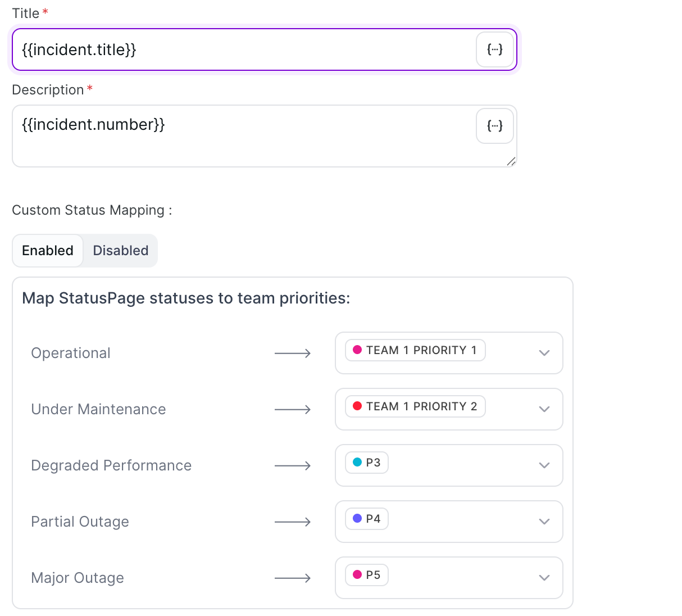Expand the Operational priority dropdown chevron
Image resolution: width=682 pixels, height=616 pixels.
point(544,353)
